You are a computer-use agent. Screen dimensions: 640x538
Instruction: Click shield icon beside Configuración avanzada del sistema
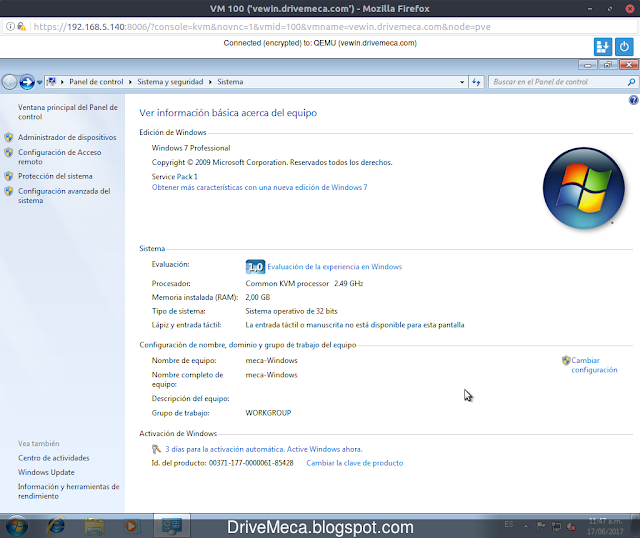[x=9, y=191]
